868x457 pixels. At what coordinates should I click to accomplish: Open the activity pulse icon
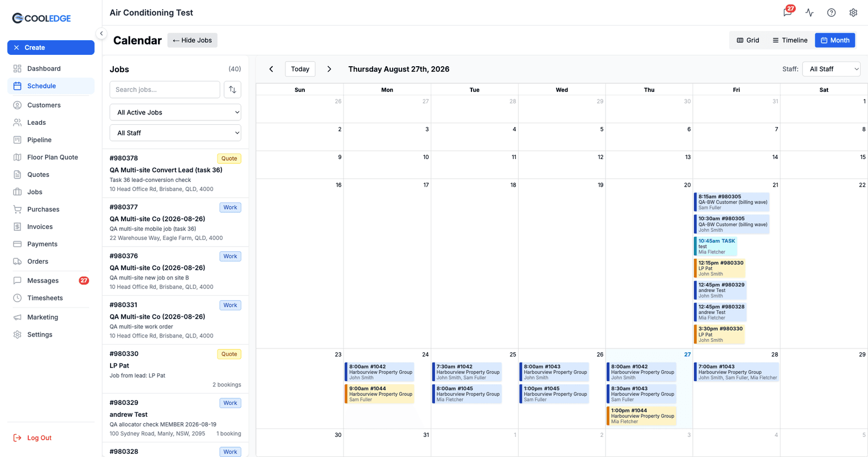pyautogui.click(x=809, y=12)
